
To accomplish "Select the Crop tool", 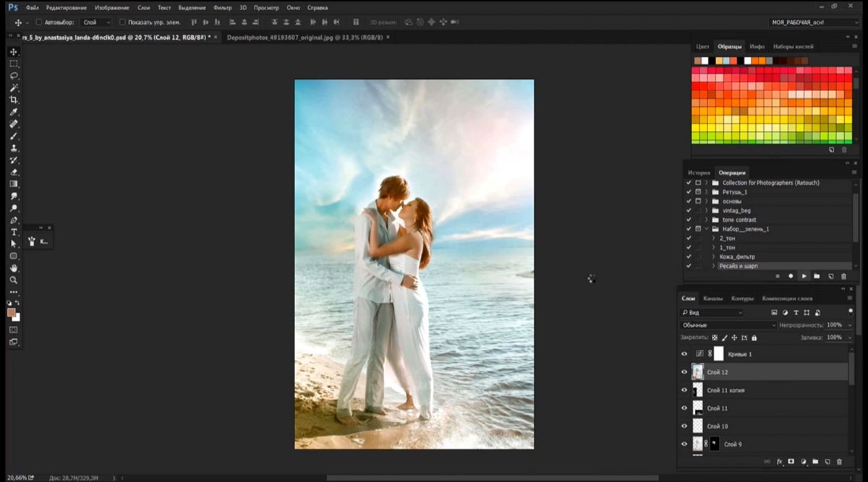I will [14, 100].
